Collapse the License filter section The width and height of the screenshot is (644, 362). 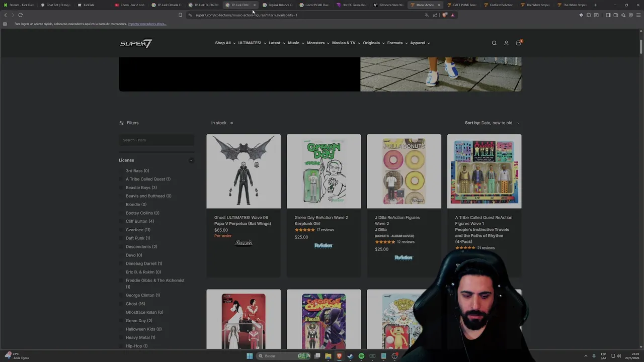pos(191,160)
